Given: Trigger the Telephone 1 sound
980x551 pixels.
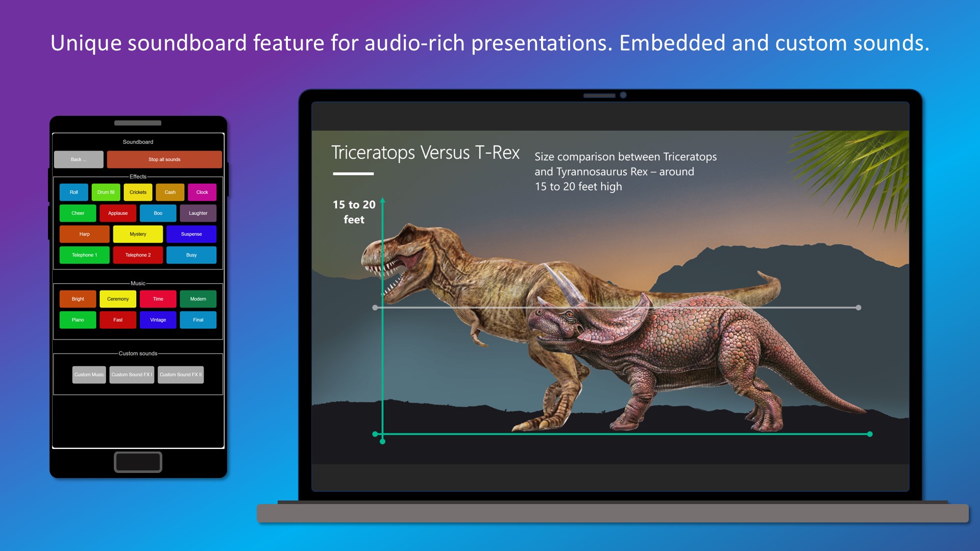Looking at the screenshot, I should pos(84,254).
